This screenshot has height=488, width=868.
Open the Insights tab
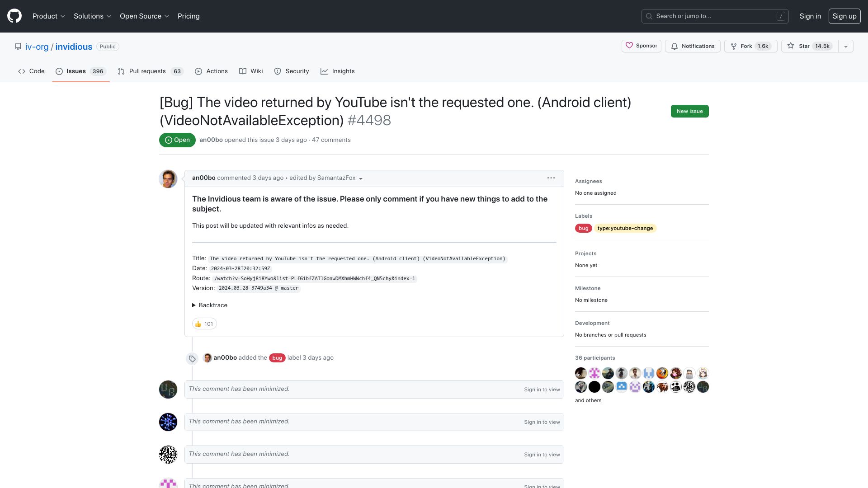pos(338,71)
